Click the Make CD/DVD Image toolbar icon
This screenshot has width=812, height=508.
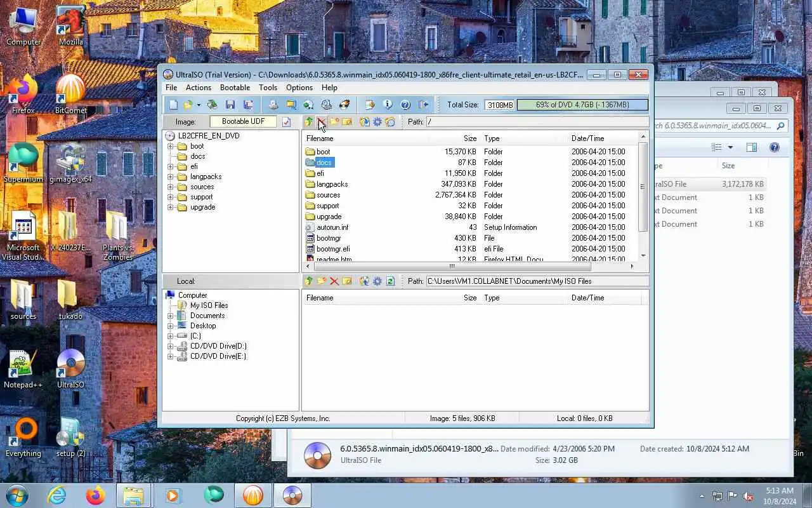click(x=273, y=105)
